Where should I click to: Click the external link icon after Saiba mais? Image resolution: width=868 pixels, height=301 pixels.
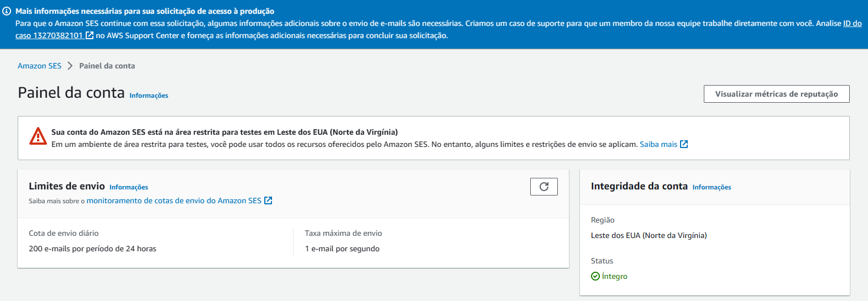tap(684, 144)
